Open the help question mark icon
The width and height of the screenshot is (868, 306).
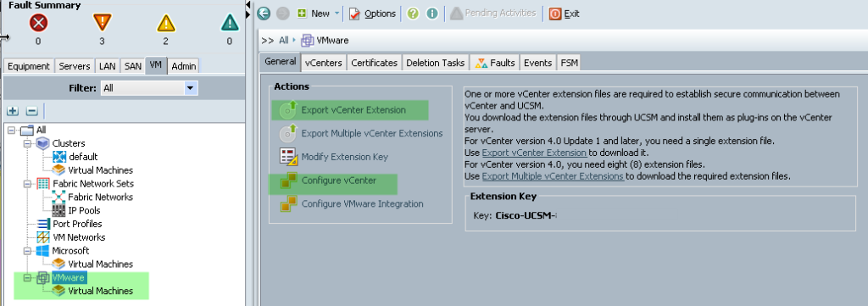coord(413,14)
